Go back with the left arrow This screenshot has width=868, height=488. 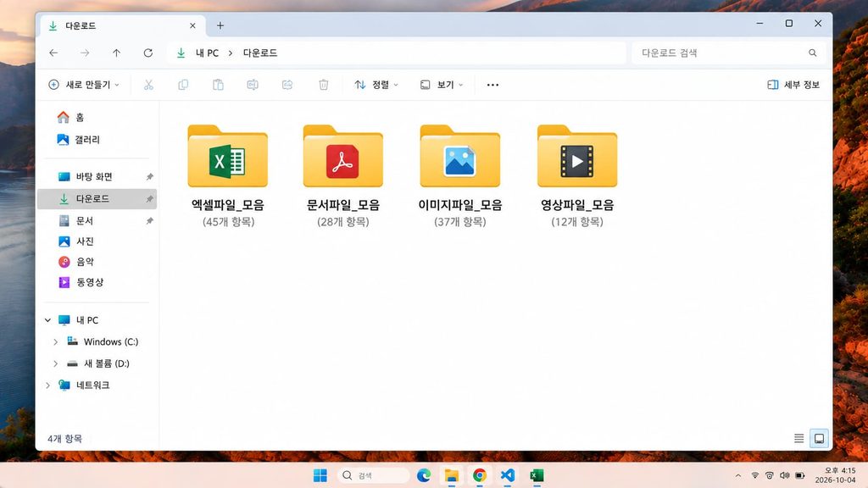point(53,53)
